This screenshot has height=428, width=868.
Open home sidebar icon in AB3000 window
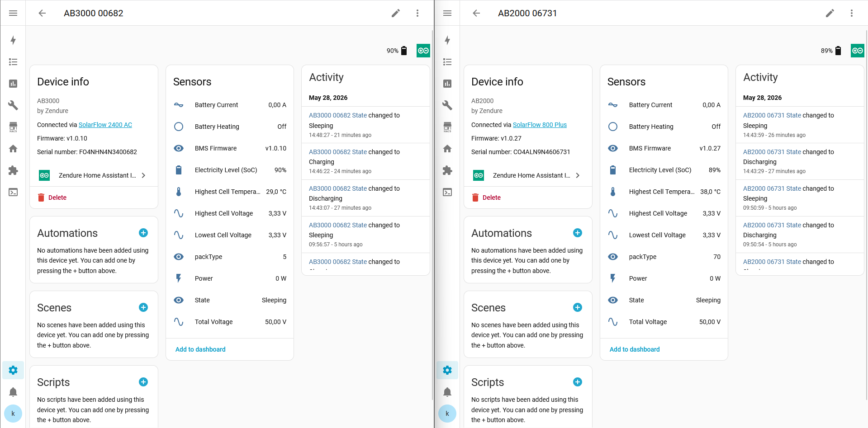click(13, 149)
